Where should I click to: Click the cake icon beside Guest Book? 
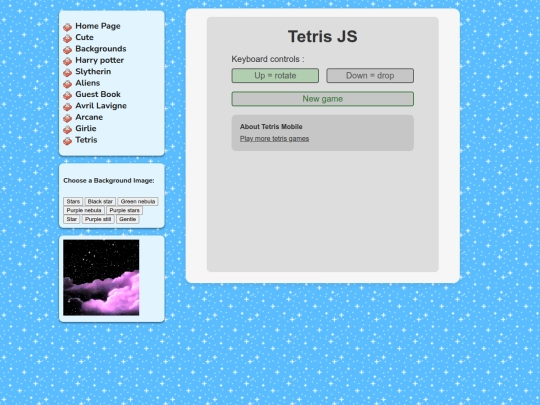point(68,95)
